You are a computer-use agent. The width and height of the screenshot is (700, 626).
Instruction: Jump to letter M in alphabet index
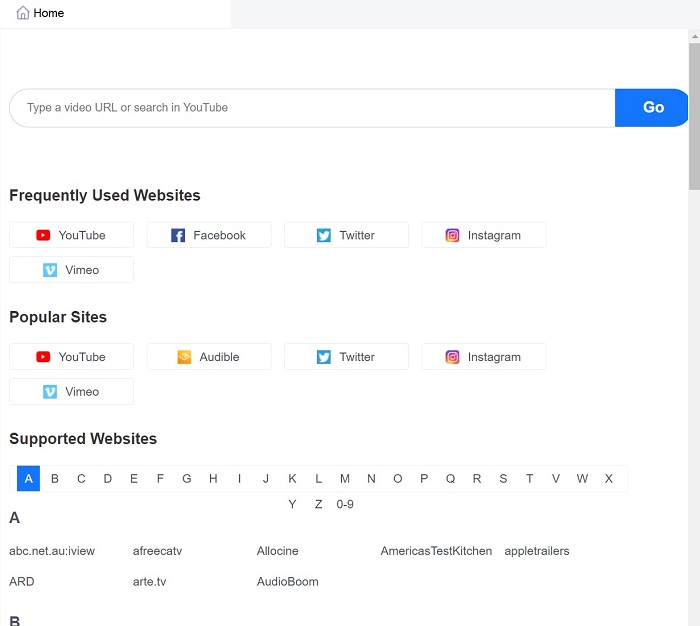point(345,479)
